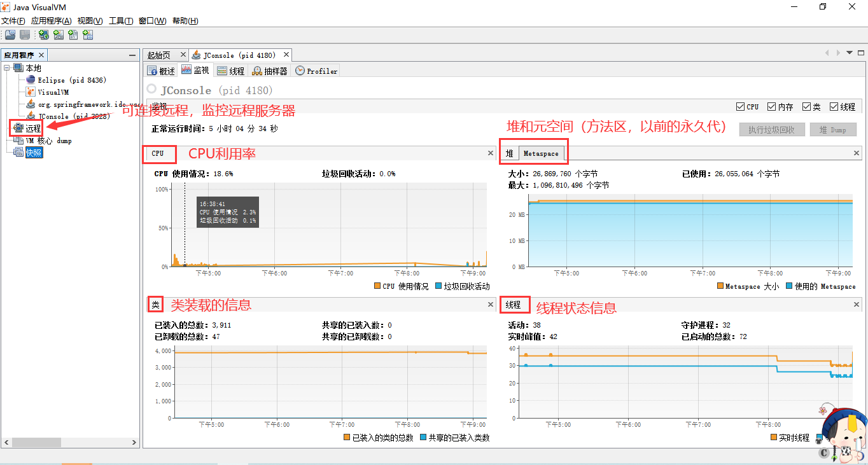Select the 远程 remote node
Image resolution: width=868 pixels, height=465 pixels.
pyautogui.click(x=33, y=128)
